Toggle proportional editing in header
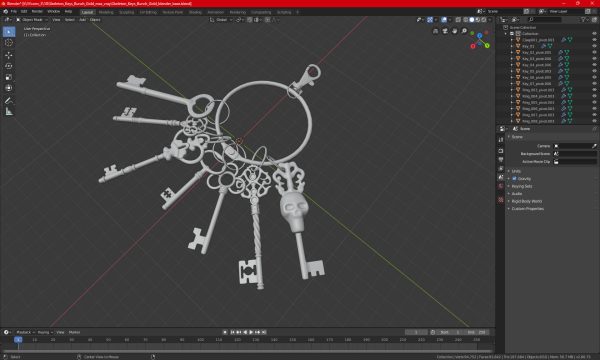Image resolution: width=600 pixels, height=360 pixels. 267,20
